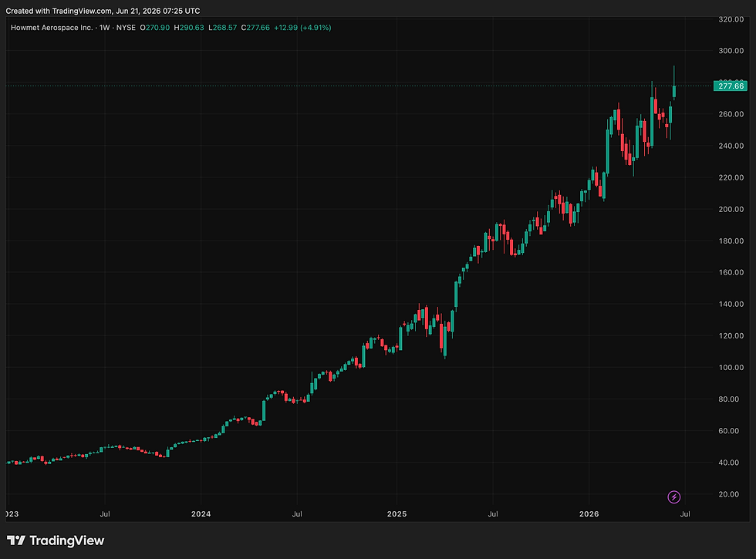Click the latest weekly candle near 277
The width and height of the screenshot is (756, 559).
point(674,91)
